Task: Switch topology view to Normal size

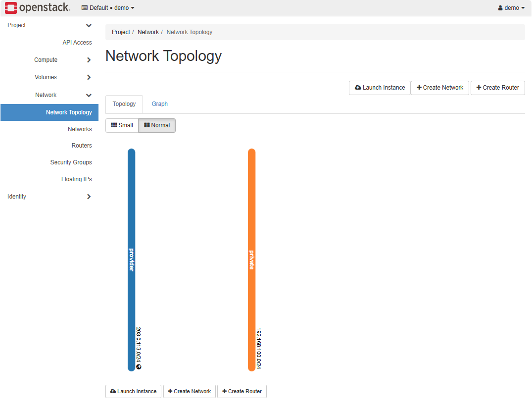Action: point(157,125)
